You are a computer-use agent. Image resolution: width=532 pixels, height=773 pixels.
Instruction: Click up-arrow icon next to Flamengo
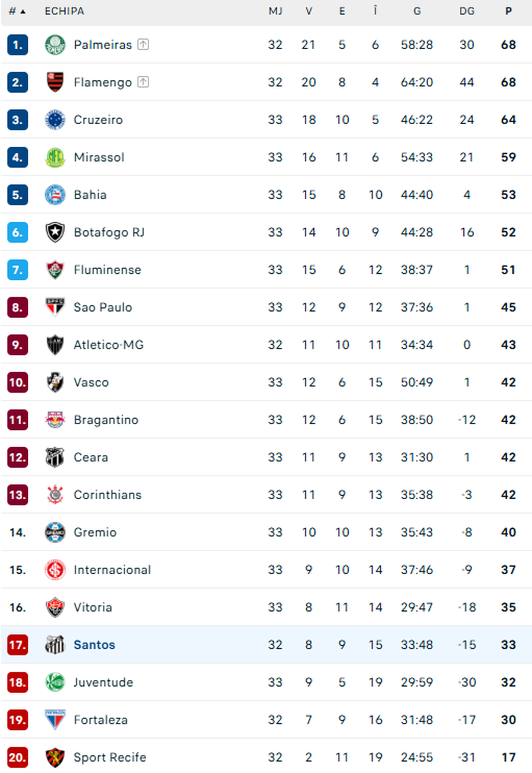click(x=143, y=82)
